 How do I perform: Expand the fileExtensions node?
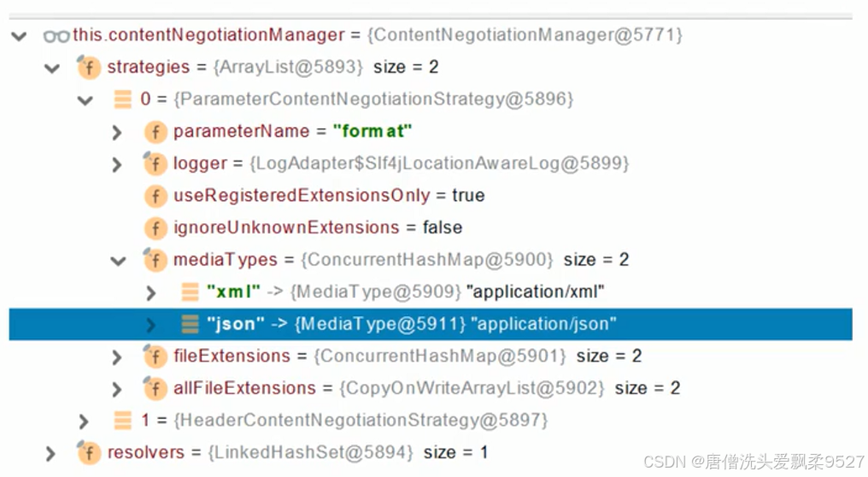(116, 357)
